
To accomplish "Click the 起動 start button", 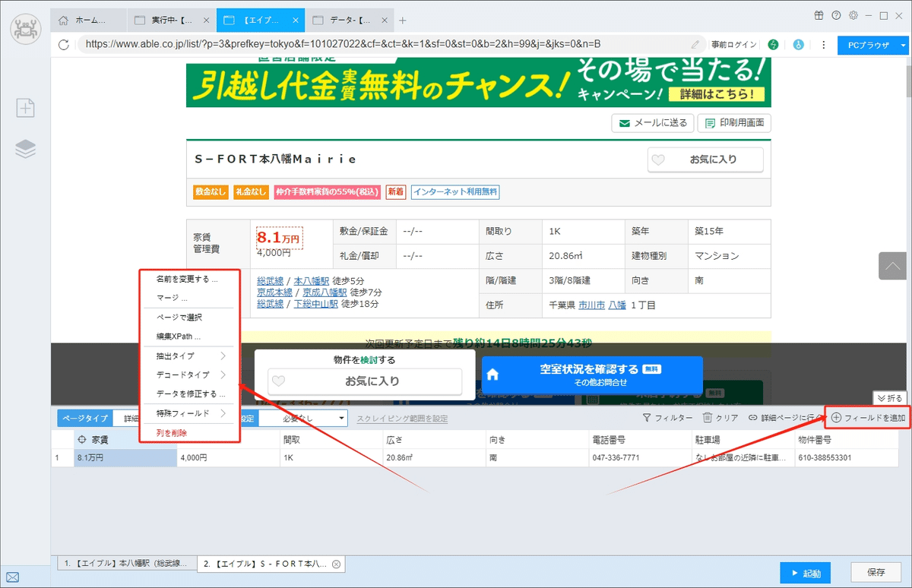I will (805, 573).
